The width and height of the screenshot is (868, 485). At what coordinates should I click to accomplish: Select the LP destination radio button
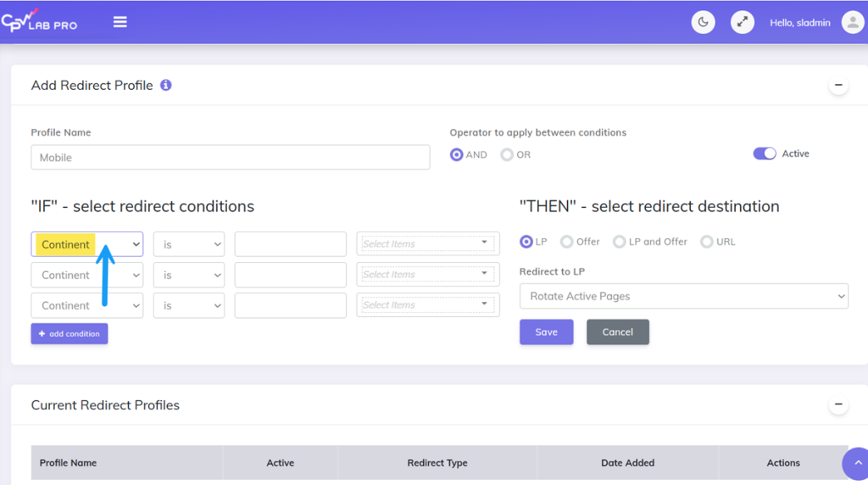(526, 242)
